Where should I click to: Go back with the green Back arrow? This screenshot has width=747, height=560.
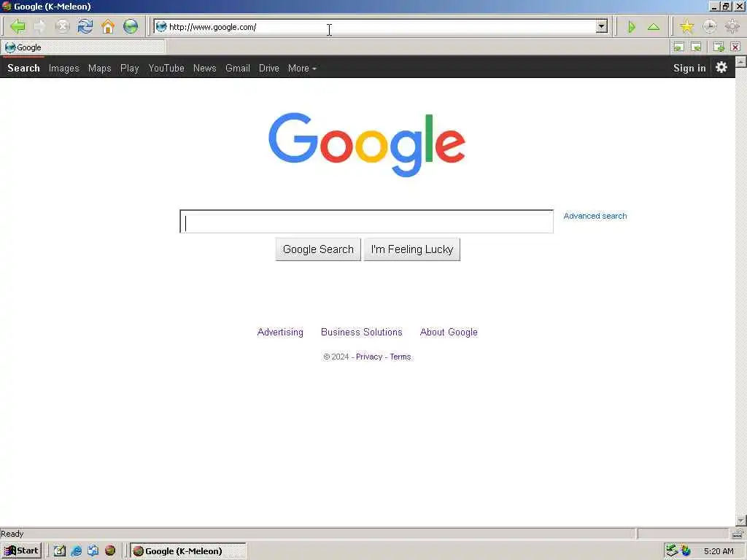(x=18, y=26)
